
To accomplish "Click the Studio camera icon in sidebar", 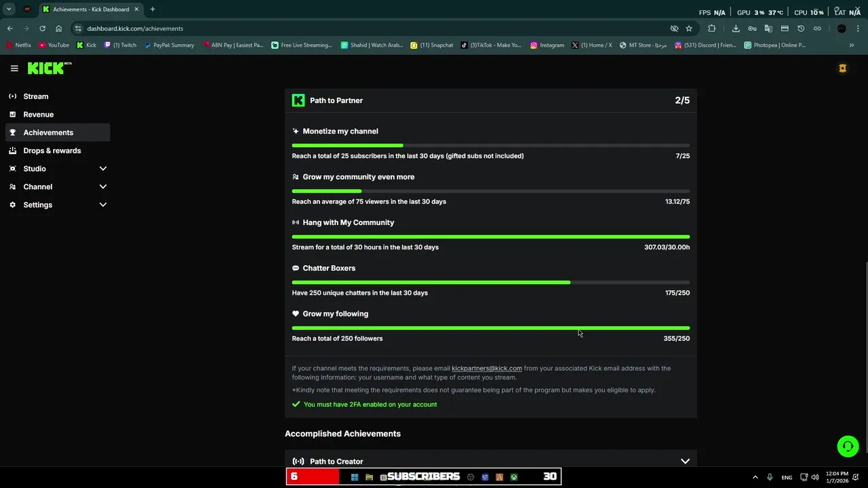I will [12, 169].
